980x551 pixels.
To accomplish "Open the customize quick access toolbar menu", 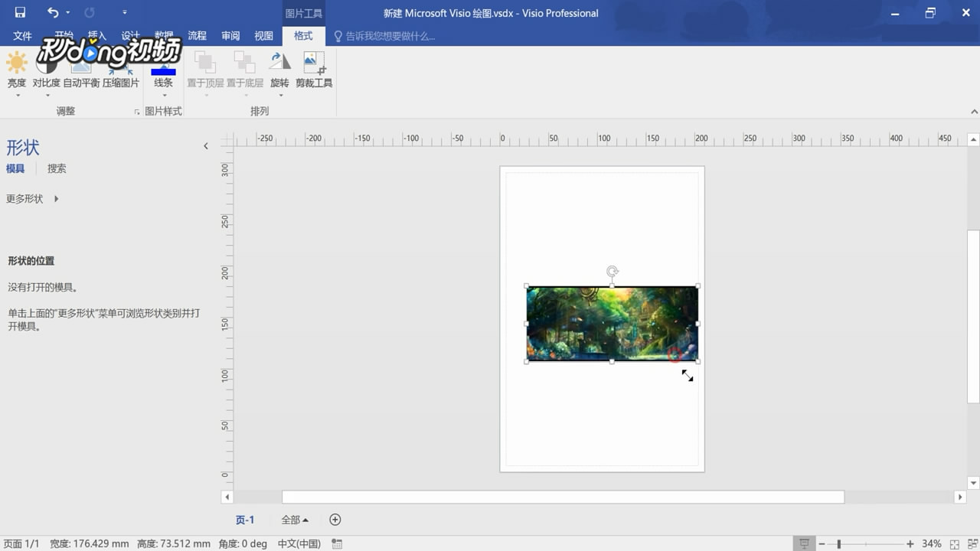I will coord(125,12).
